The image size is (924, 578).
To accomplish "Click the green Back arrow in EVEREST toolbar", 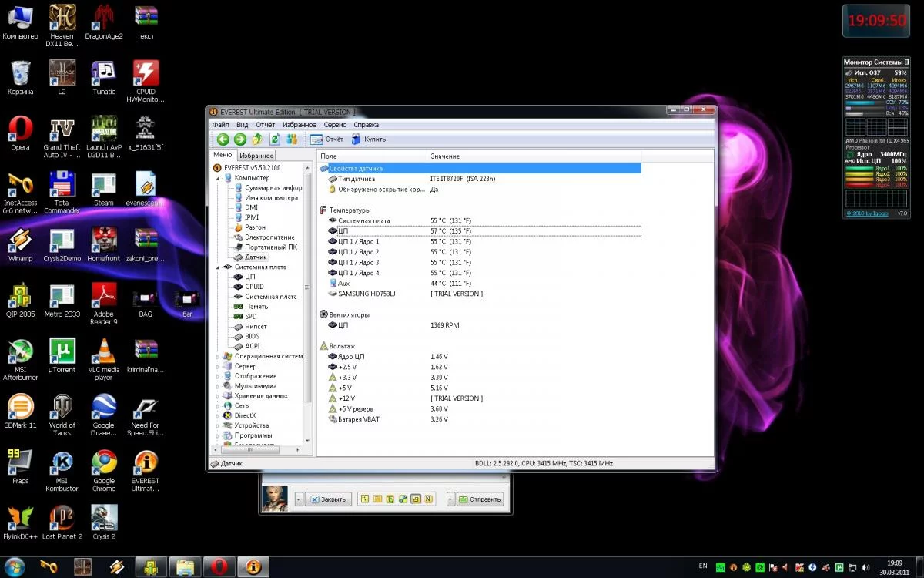I will (223, 139).
